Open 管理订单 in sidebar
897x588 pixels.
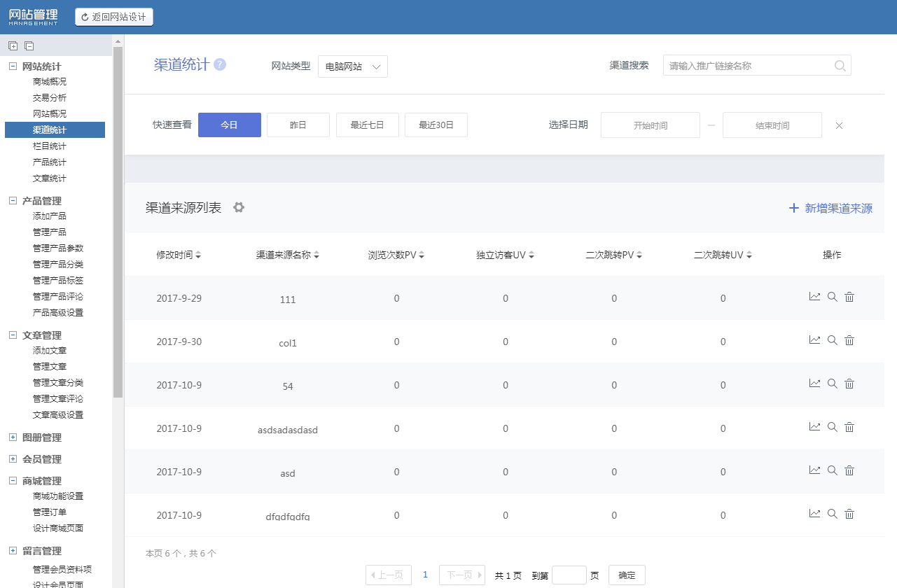50,512
